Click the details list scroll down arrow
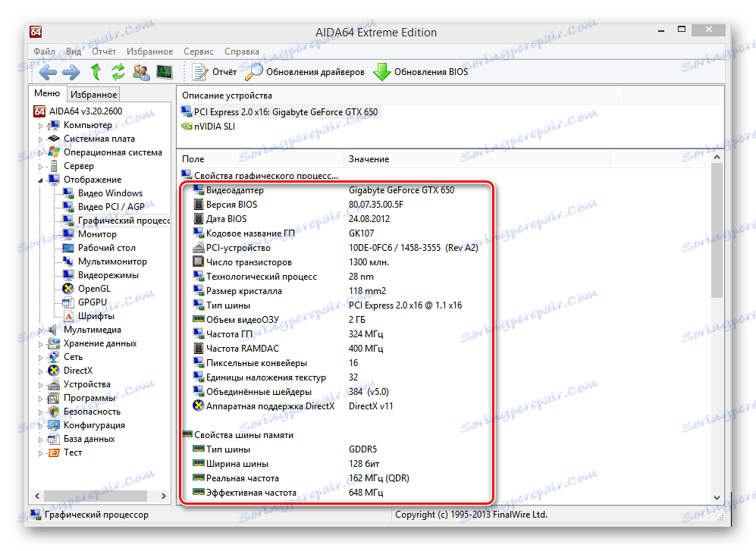The image size is (756, 551). pos(717,497)
